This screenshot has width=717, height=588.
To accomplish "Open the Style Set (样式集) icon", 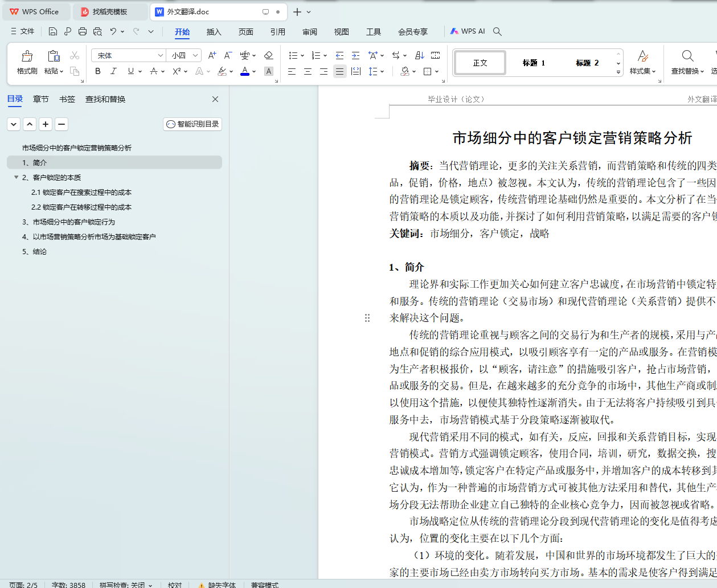I will 643,56.
